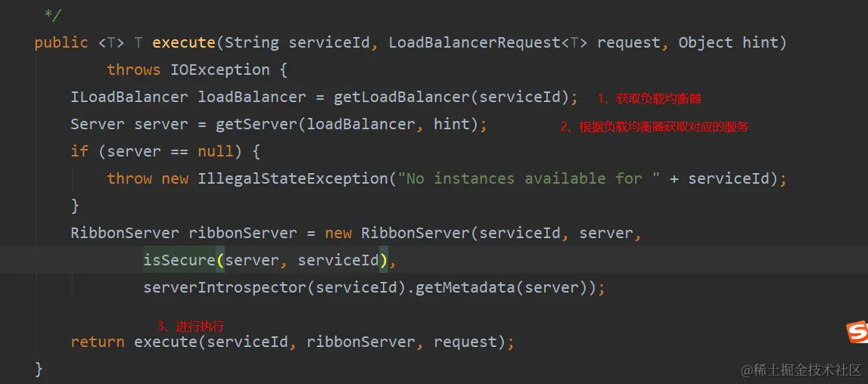Select "execute" method name in the signature

click(183, 42)
